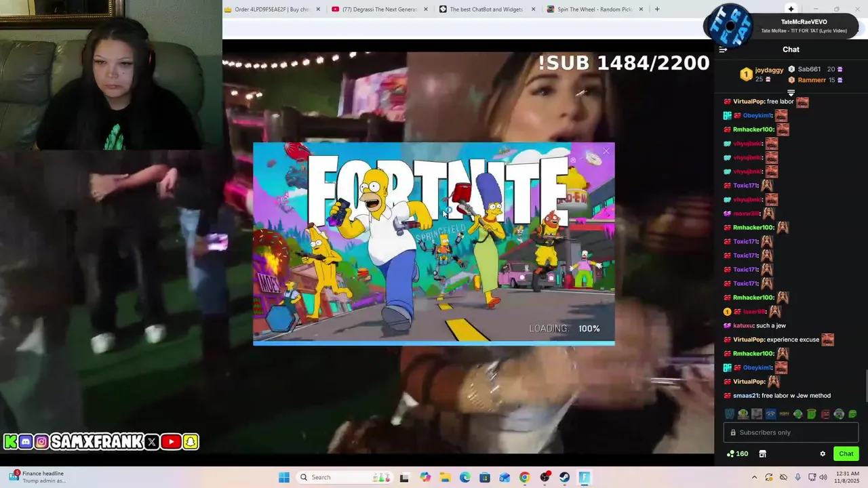Open the channel shop icon below chat
The width and height of the screenshot is (868, 488).
762,454
